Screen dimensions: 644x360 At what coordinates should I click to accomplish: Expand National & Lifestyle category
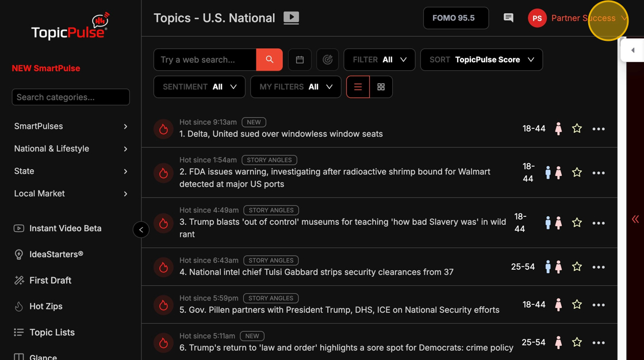tap(71, 149)
